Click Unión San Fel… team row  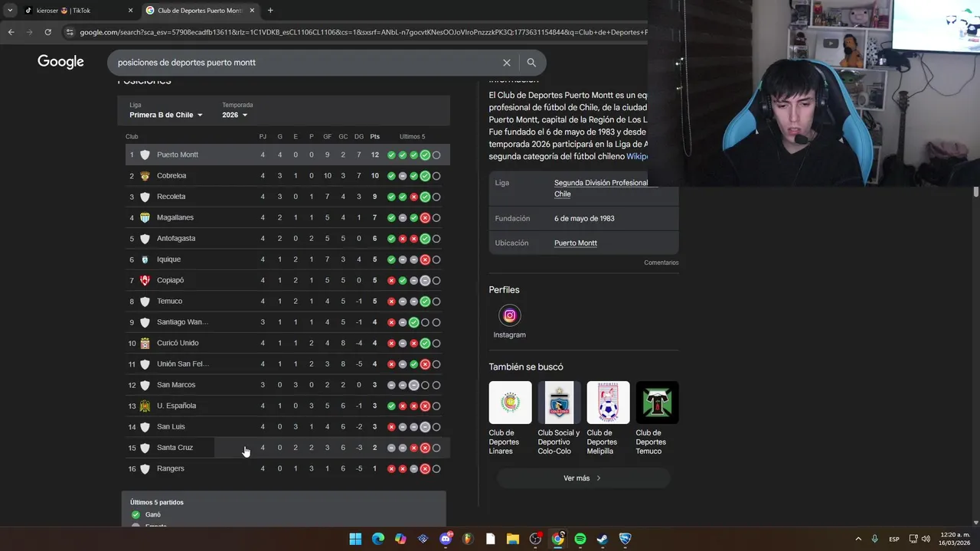(287, 364)
